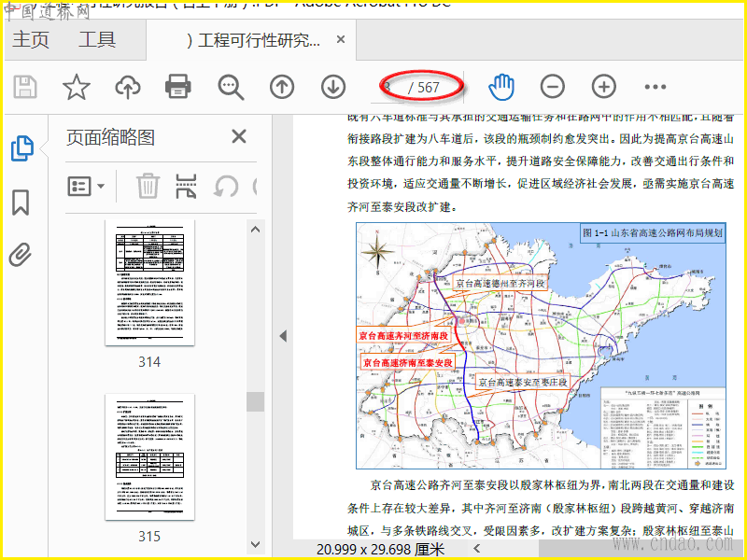Click the delete pages trash icon
Image resolution: width=747 pixels, height=560 pixels.
click(148, 186)
